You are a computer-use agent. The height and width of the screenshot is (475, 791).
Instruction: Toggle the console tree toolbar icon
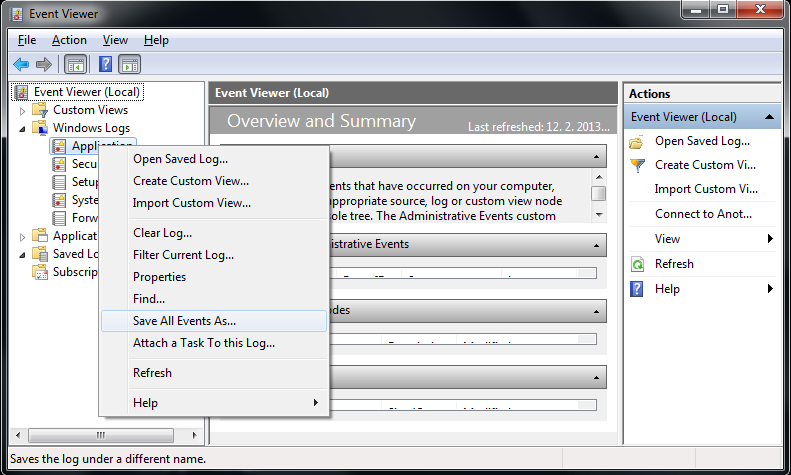[75, 64]
